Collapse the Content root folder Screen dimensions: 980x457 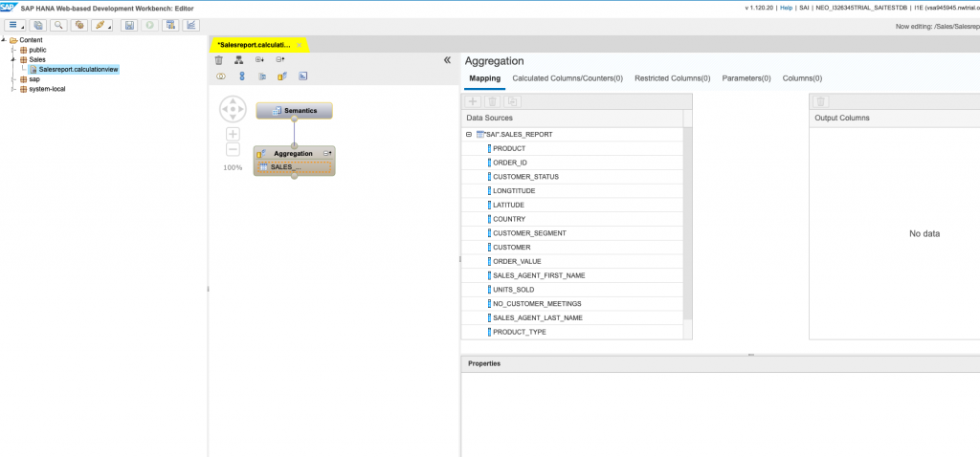pyautogui.click(x=4, y=40)
